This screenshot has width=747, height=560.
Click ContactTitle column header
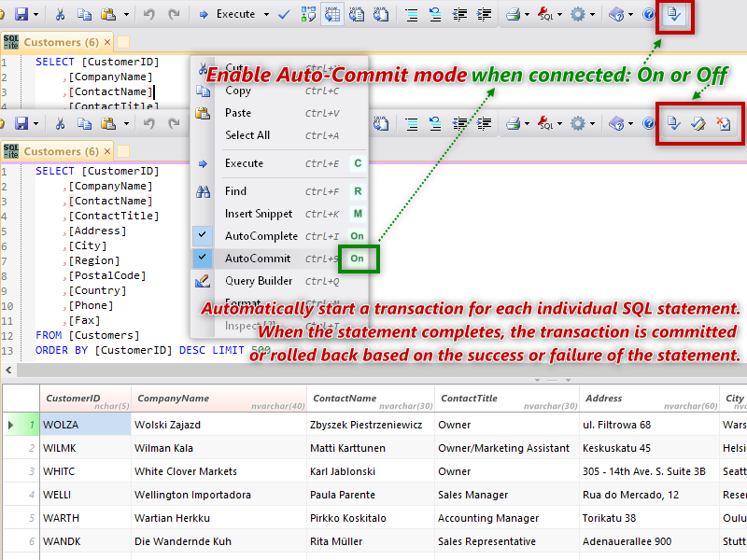pyautogui.click(x=507, y=399)
